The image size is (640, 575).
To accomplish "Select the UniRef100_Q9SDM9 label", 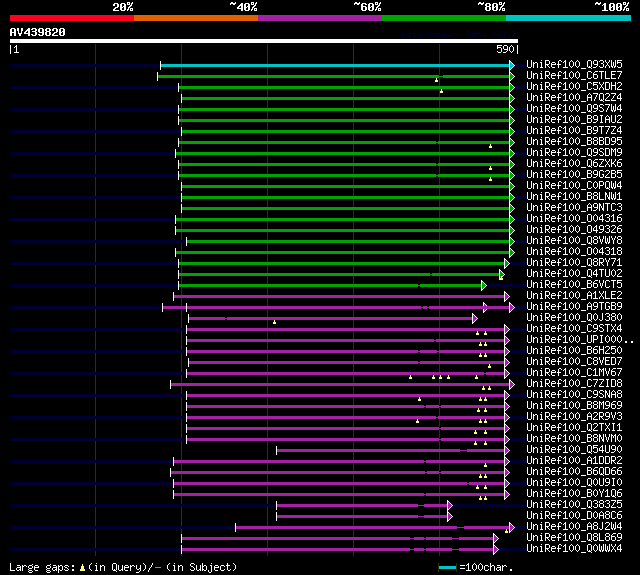I will (x=574, y=153).
